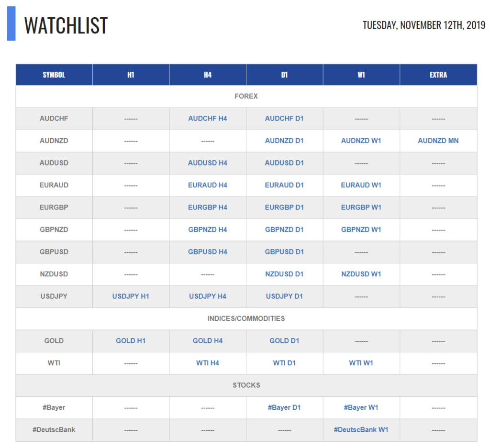The height and width of the screenshot is (448, 490).
Task: Open the USDJPY H1 chart link
Action: point(131,296)
